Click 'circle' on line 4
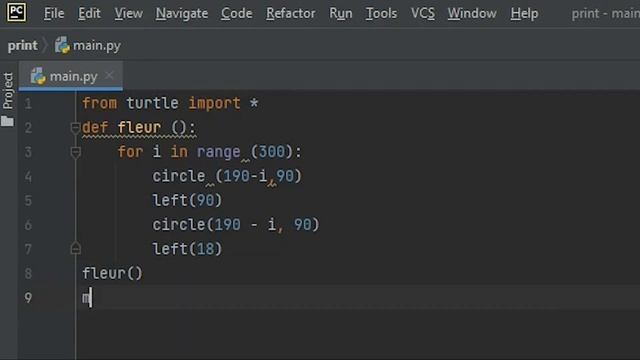The height and width of the screenshot is (360, 640). pyautogui.click(x=179, y=176)
